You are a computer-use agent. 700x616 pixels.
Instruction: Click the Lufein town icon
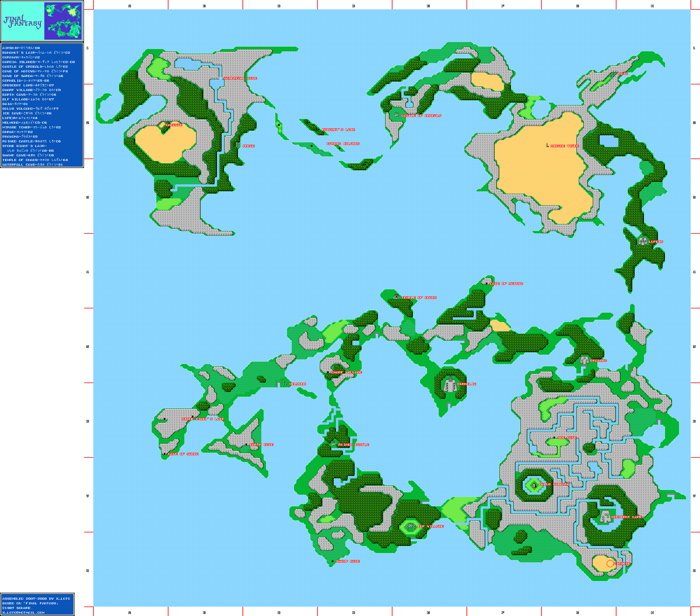[x=643, y=241]
